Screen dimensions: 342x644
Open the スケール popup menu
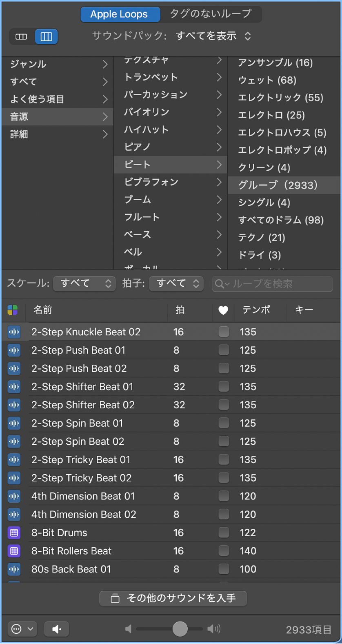tap(84, 283)
